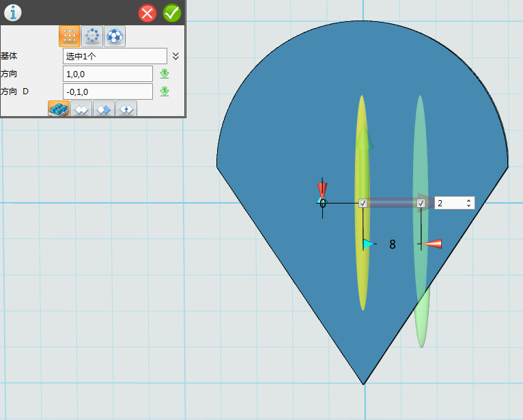Select the circular array pattern mode
The image size is (523, 420).
point(92,36)
